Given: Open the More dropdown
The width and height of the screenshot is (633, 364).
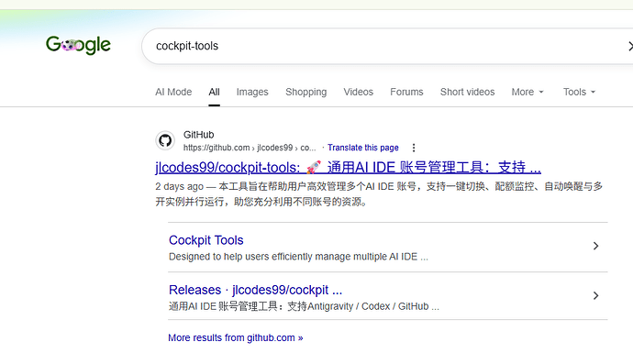Looking at the screenshot, I should pos(527,92).
